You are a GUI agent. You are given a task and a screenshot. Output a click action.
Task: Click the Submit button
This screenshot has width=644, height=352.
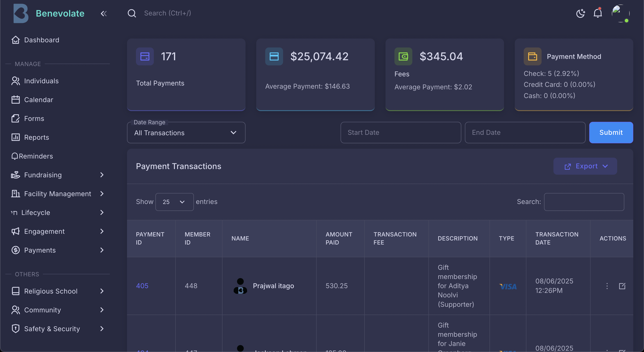click(611, 132)
